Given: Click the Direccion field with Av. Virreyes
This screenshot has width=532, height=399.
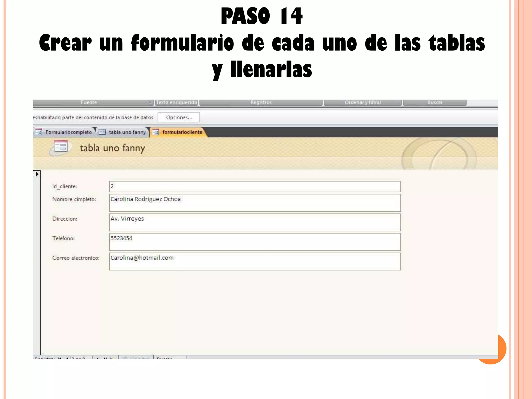Looking at the screenshot, I should pyautogui.click(x=255, y=222).
